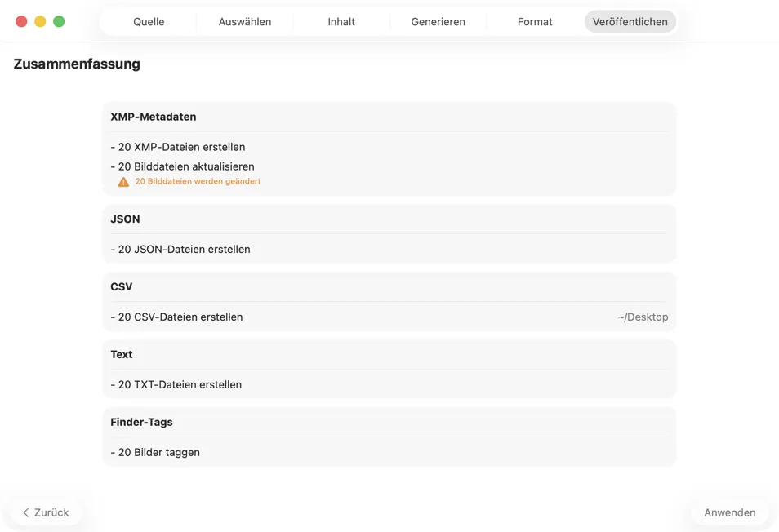Screen dimensions: 779x532
Task: Select the '20 Bilder taggen' row
Action: click(155, 452)
